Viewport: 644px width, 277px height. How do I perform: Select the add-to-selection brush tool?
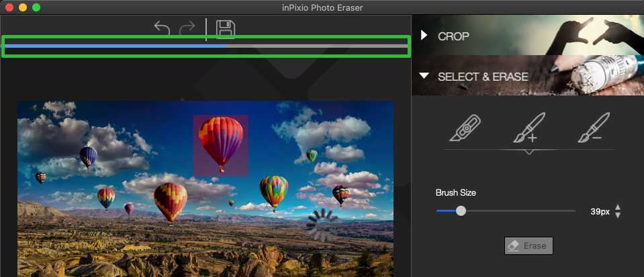(x=529, y=128)
